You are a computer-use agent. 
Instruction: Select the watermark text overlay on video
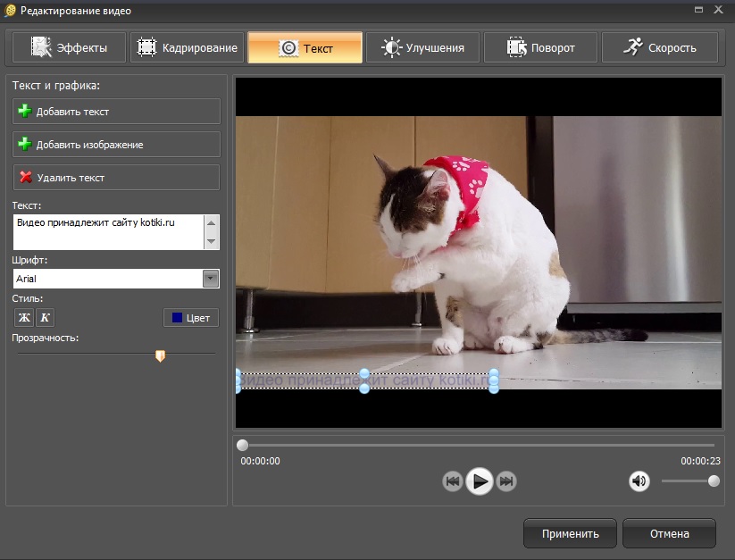click(x=365, y=380)
